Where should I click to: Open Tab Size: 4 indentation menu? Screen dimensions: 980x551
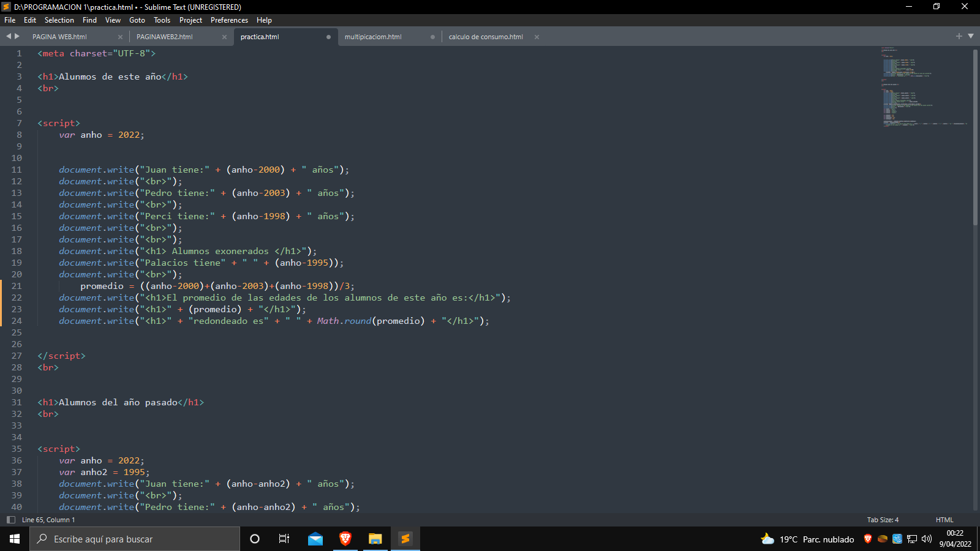click(x=883, y=520)
